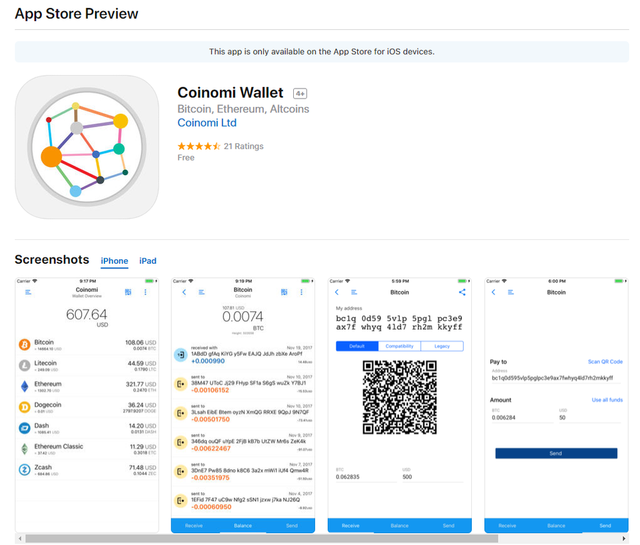Click the share icon in receive address screenshot

462,292
